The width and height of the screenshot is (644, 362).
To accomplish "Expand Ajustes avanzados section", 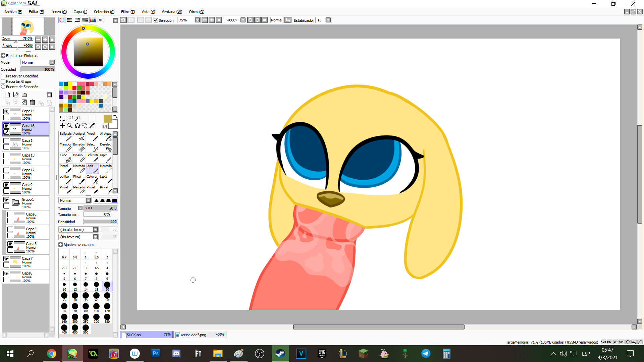I will 61,245.
